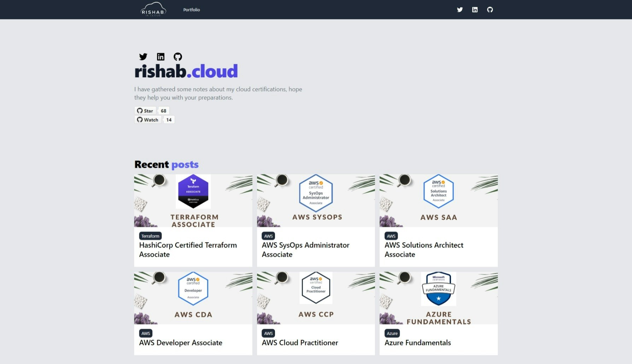Open the HashiCorp Certified Terraform Associate post

pos(188,250)
